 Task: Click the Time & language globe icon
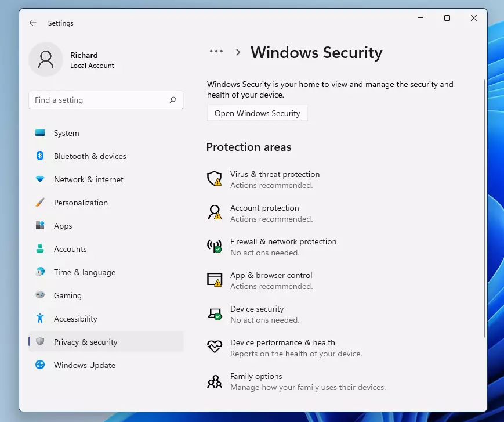pyautogui.click(x=40, y=272)
